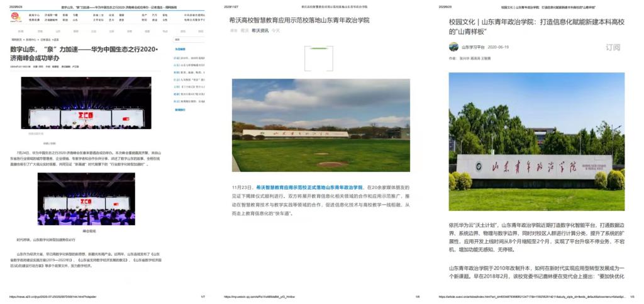The height and width of the screenshot is (304, 644).
Task: Click the empty image placeholder box above campus photo
Action: click(318, 59)
